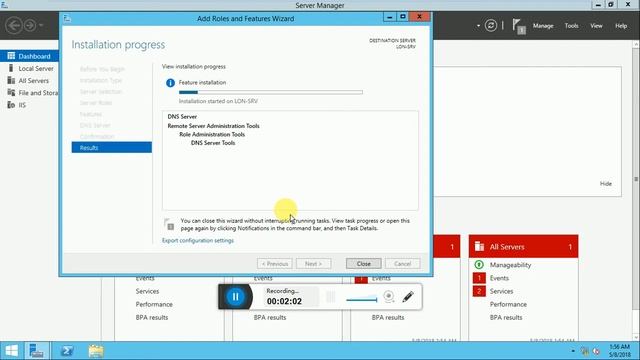
Task: Click the Server Manager forward arrow
Action: point(30,25)
